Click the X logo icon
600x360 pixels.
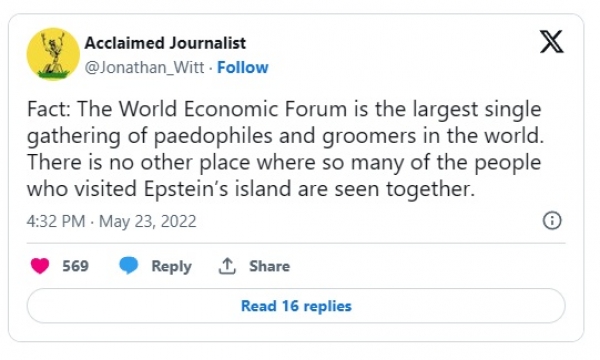click(551, 41)
